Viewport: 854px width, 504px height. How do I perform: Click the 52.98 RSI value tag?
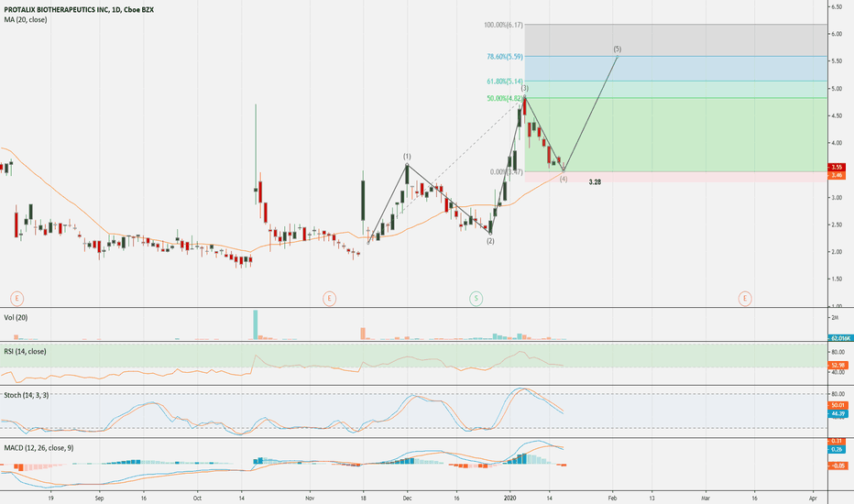[x=838, y=365]
